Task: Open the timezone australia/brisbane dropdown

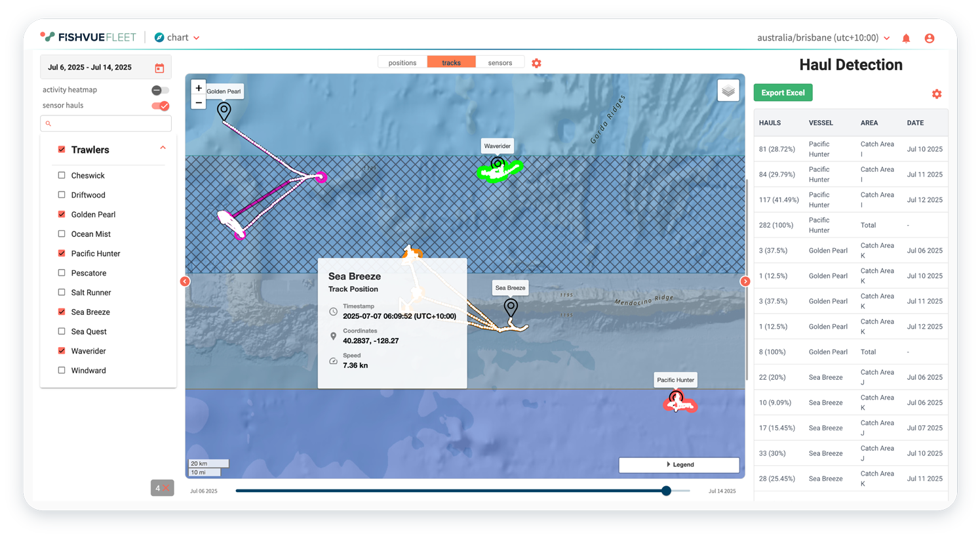Action: click(823, 38)
